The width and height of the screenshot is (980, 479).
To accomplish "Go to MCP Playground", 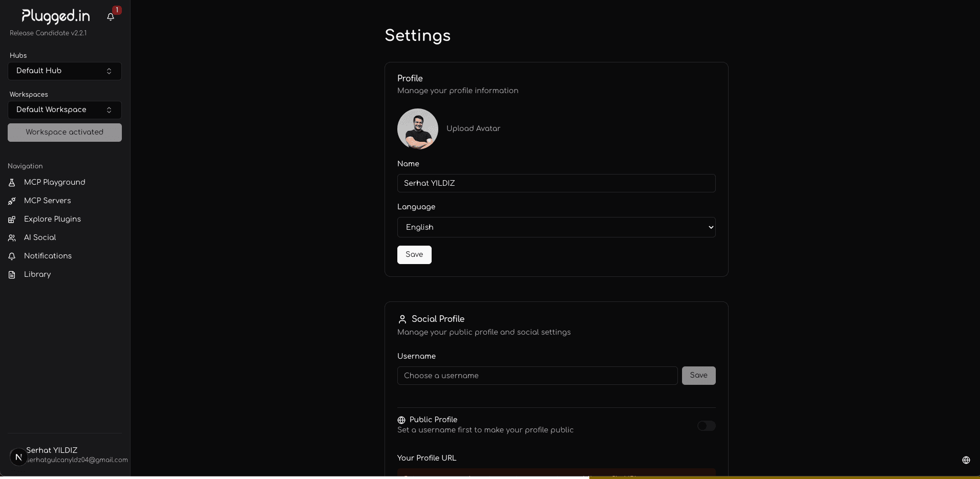I will point(55,182).
